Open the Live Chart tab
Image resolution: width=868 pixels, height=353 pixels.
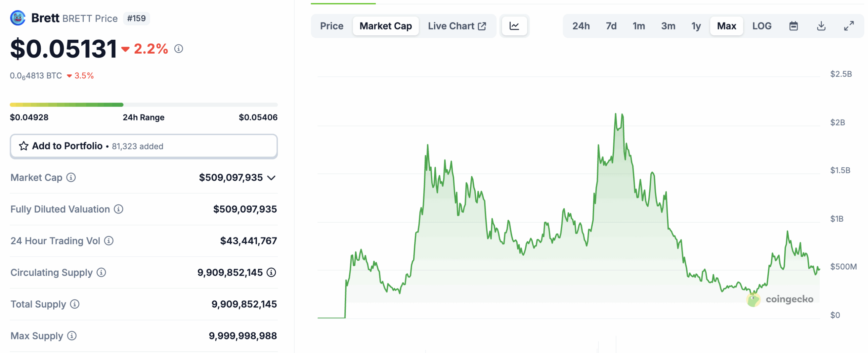click(457, 26)
